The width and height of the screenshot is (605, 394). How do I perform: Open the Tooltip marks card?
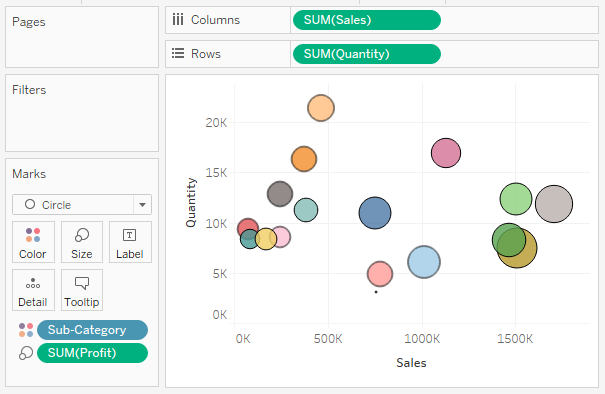tap(82, 290)
